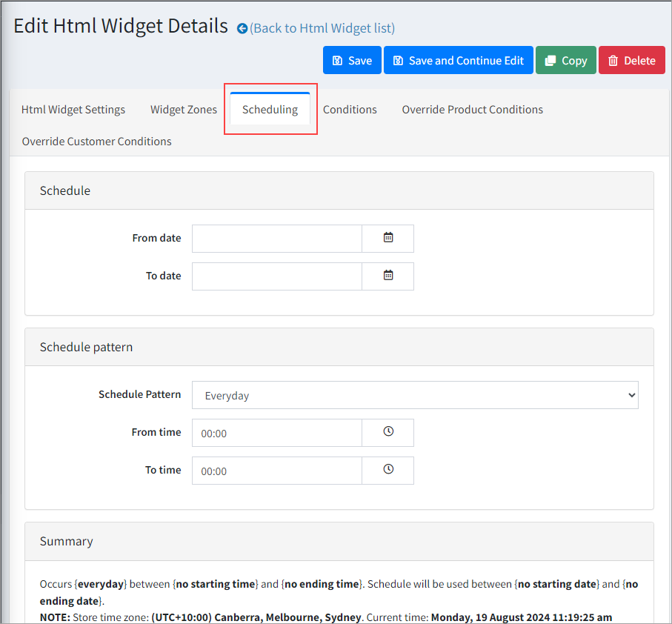Open Override Product Conditions tab

[x=472, y=110]
